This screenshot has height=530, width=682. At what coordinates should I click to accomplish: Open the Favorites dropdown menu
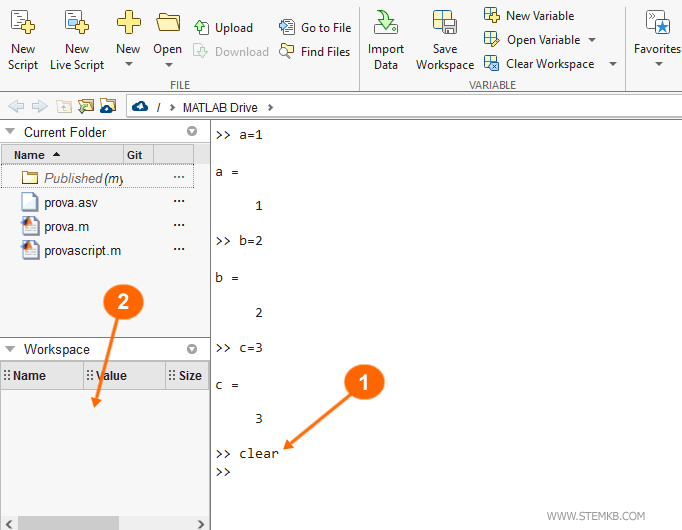[658, 66]
